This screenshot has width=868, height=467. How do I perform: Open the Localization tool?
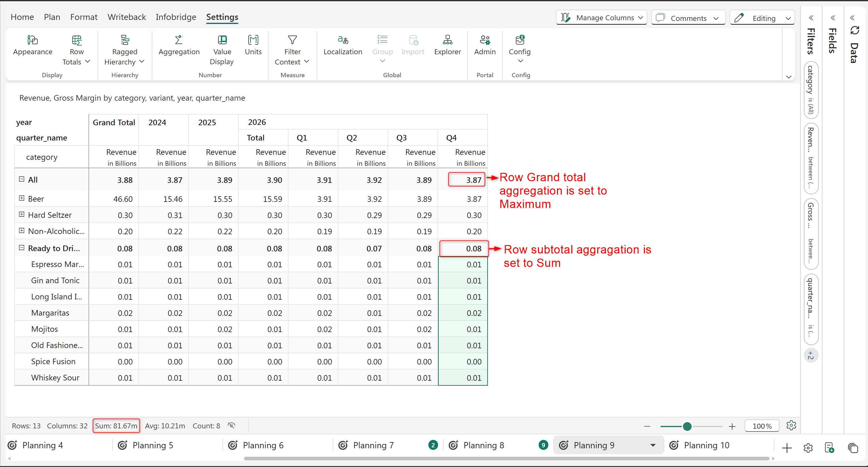pos(342,40)
